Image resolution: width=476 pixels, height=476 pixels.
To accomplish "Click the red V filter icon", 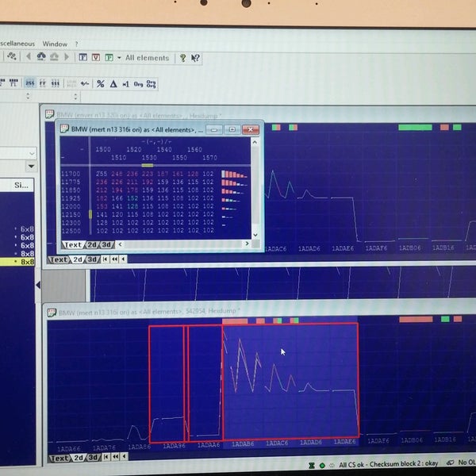I will [96, 57].
